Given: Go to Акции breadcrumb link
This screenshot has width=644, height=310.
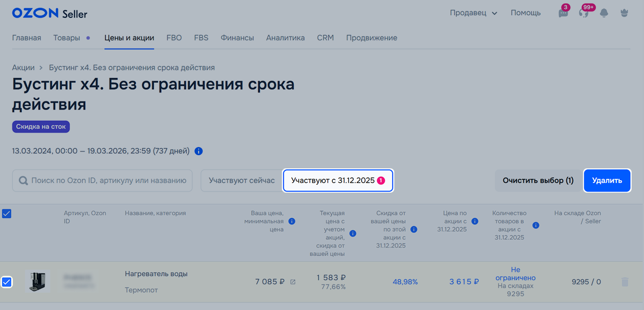Looking at the screenshot, I should click(x=23, y=67).
